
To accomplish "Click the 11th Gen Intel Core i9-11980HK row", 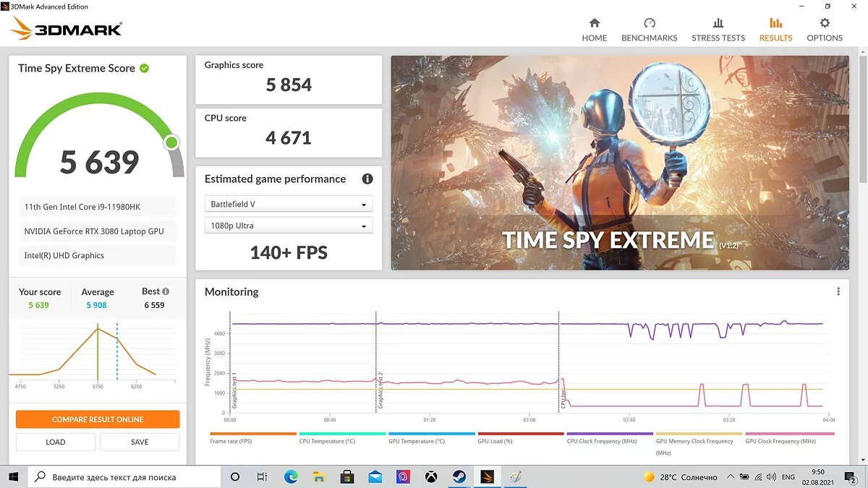I will point(97,207).
